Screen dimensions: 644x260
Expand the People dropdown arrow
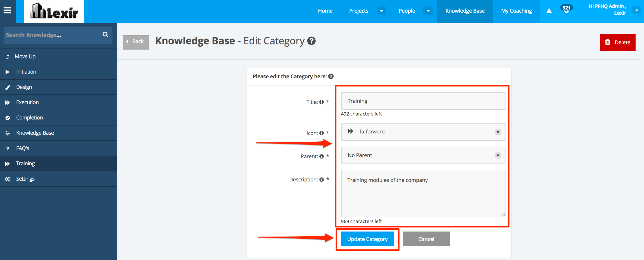click(x=428, y=11)
